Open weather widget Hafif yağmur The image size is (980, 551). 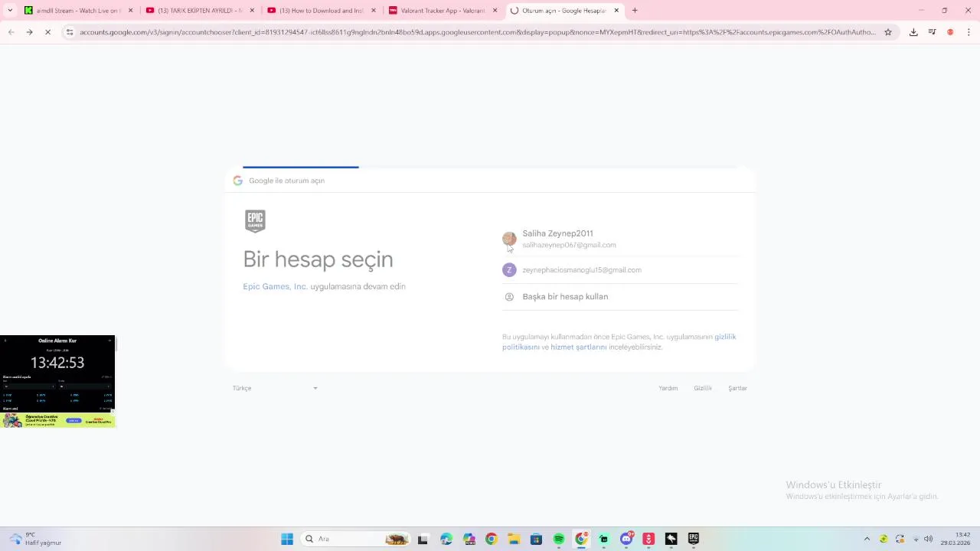[34, 539]
